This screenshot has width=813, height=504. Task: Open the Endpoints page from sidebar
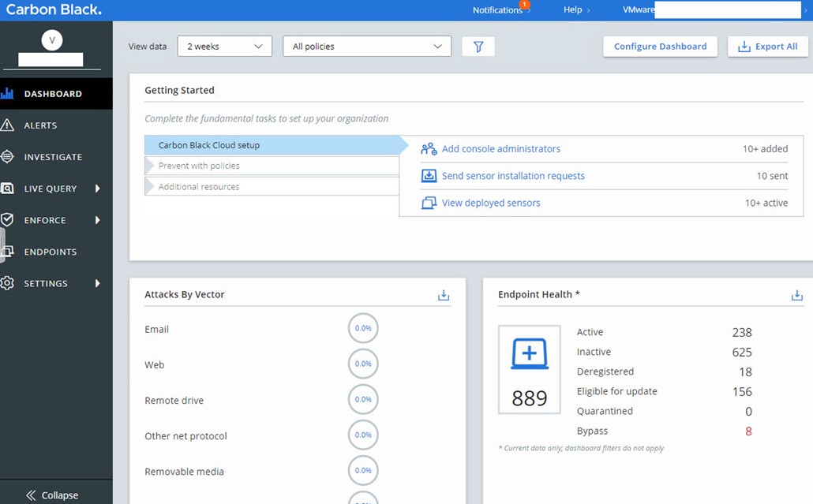51,252
